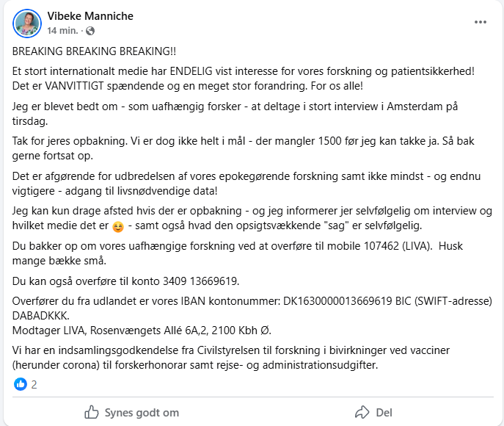Click the paragraph mentioning Amsterdam interview

(x=235, y=114)
